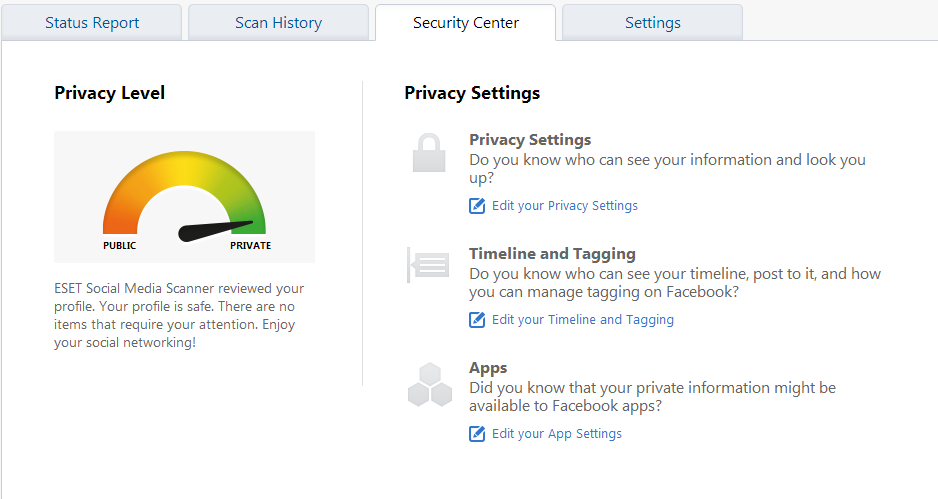
Task: Click the PUBLIC label under the gauge
Action: pos(119,246)
